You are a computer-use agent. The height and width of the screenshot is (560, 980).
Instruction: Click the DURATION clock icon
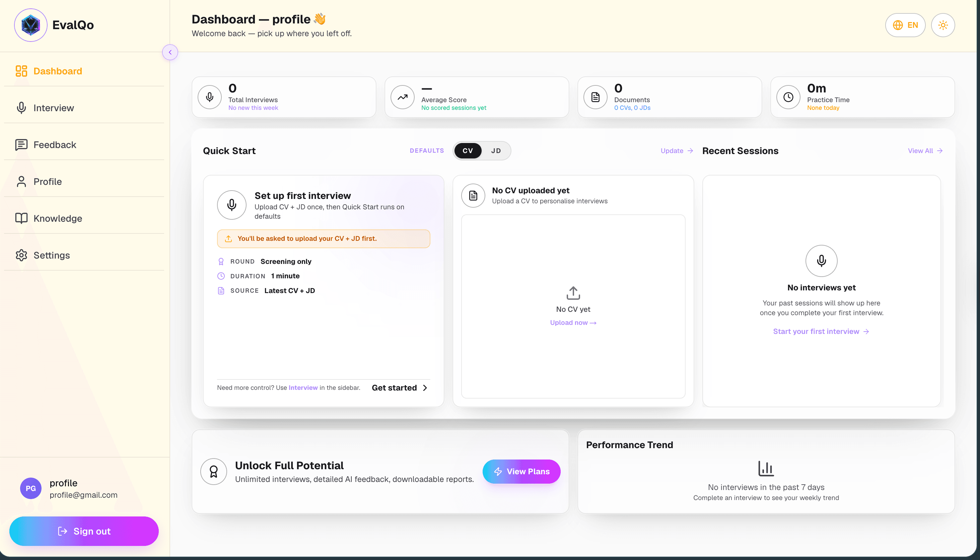[221, 276]
